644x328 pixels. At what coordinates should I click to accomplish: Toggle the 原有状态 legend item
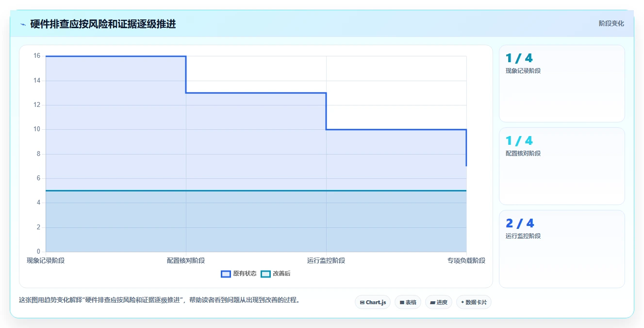tap(239, 274)
